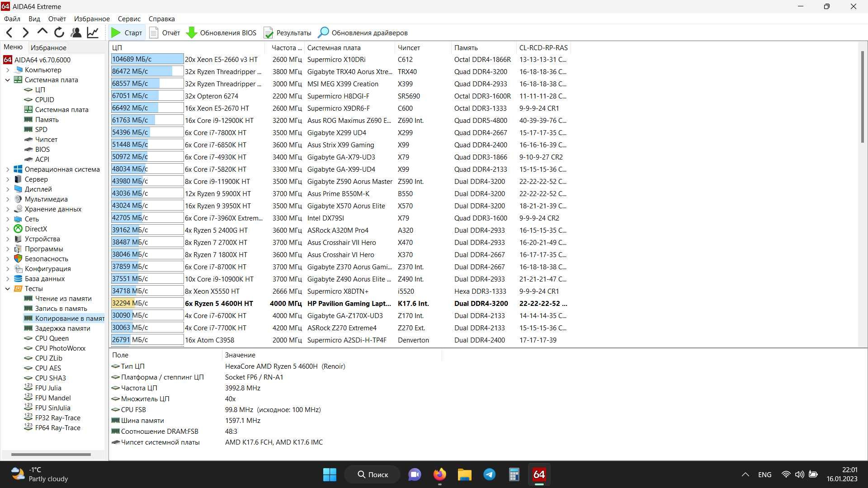Select the ACPI tree item
This screenshot has height=488, width=868.
tap(37, 160)
